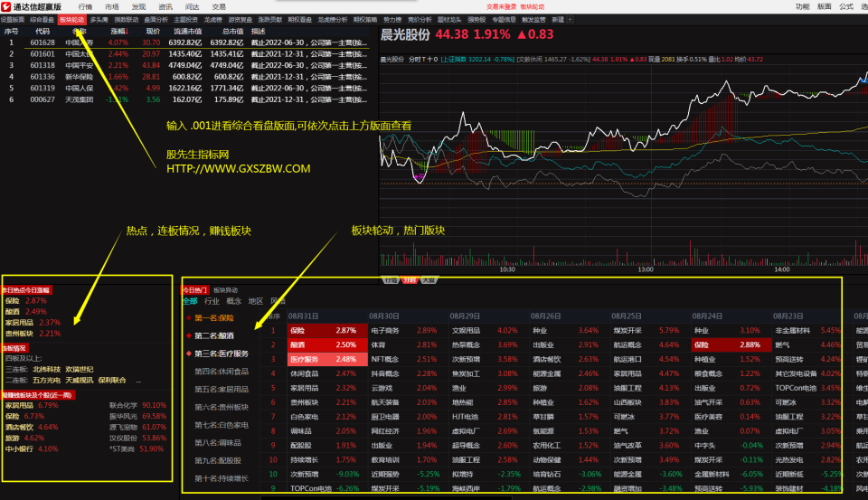Click the 晨光股份 stock title
The width and height of the screenshot is (868, 500).
coord(405,34)
